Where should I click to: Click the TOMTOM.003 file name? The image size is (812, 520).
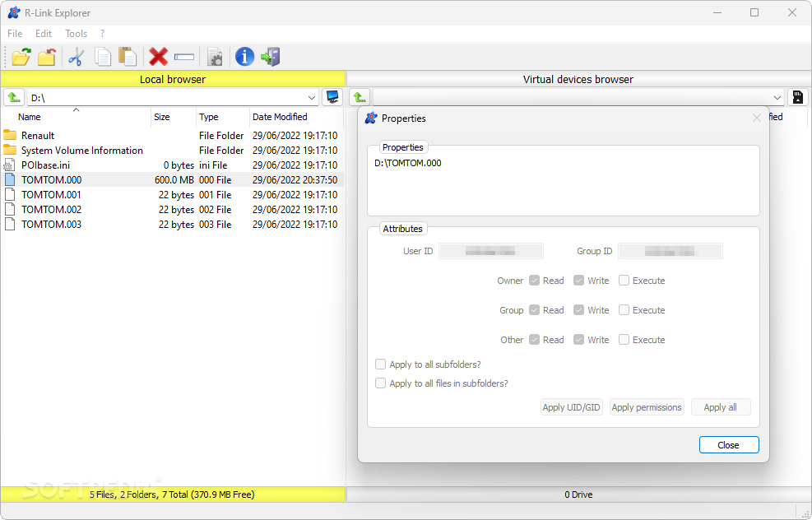tap(51, 225)
